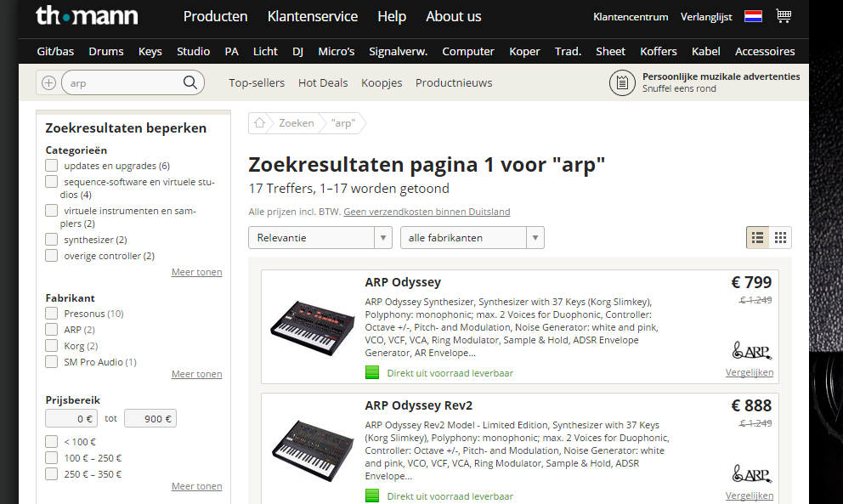The height and width of the screenshot is (504, 843).
Task: Open the 'alle fabrikanten' dropdown
Action: [472, 238]
